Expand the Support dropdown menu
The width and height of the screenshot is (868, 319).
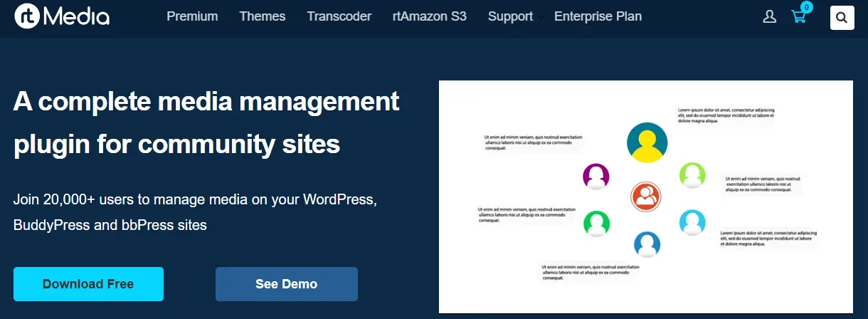click(x=511, y=16)
